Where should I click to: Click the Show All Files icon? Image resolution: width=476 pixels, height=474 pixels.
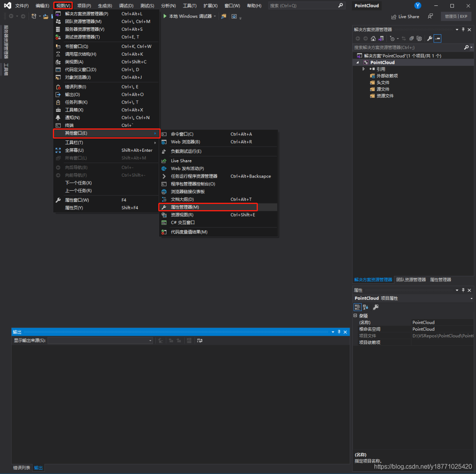(419, 38)
